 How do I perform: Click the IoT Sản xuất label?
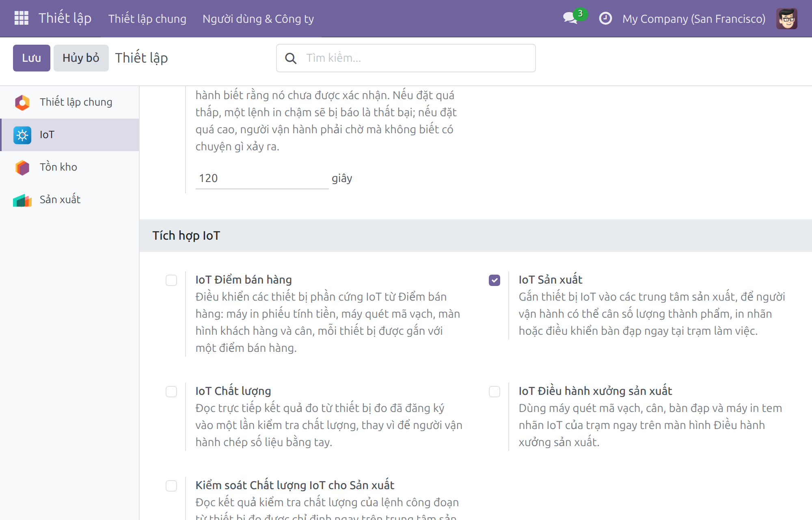click(551, 279)
